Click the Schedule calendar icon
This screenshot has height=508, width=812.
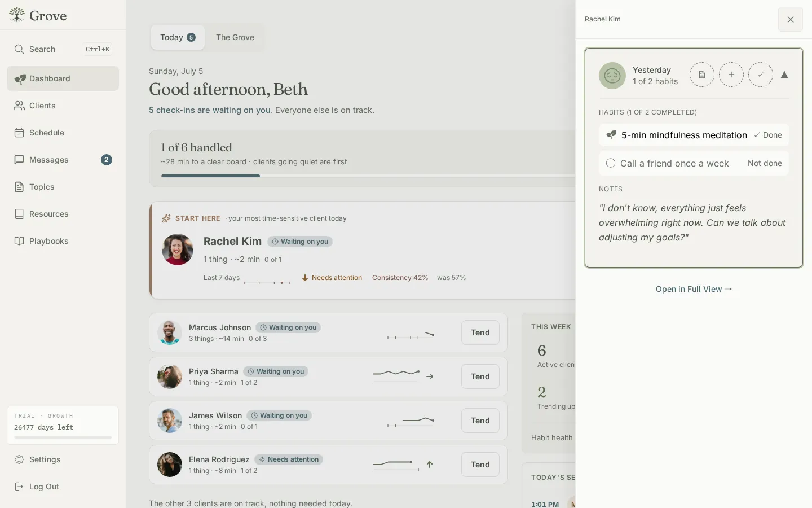(19, 133)
